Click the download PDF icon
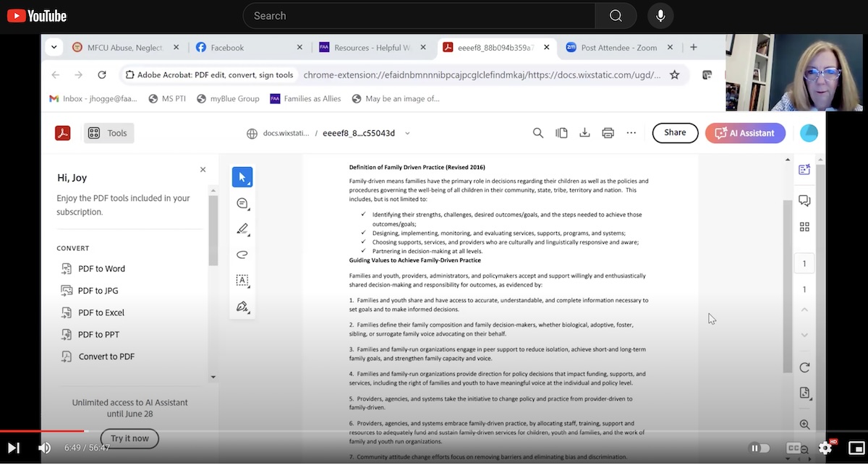The image size is (868, 465). point(584,133)
